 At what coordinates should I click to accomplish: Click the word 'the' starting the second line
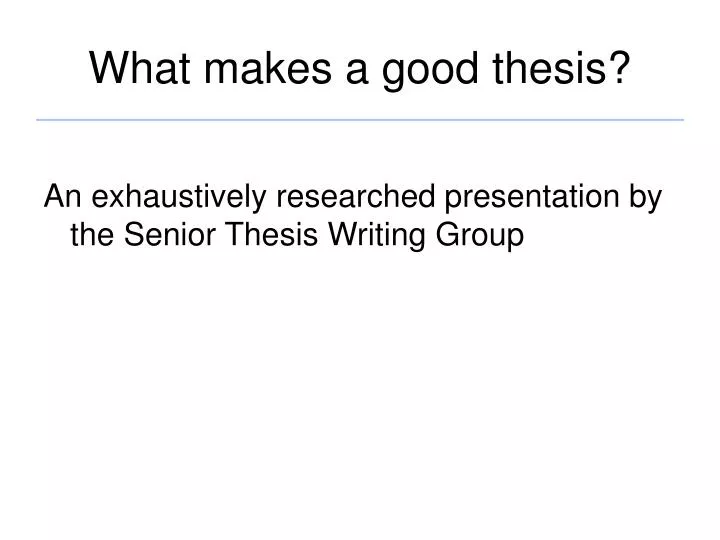coord(92,234)
